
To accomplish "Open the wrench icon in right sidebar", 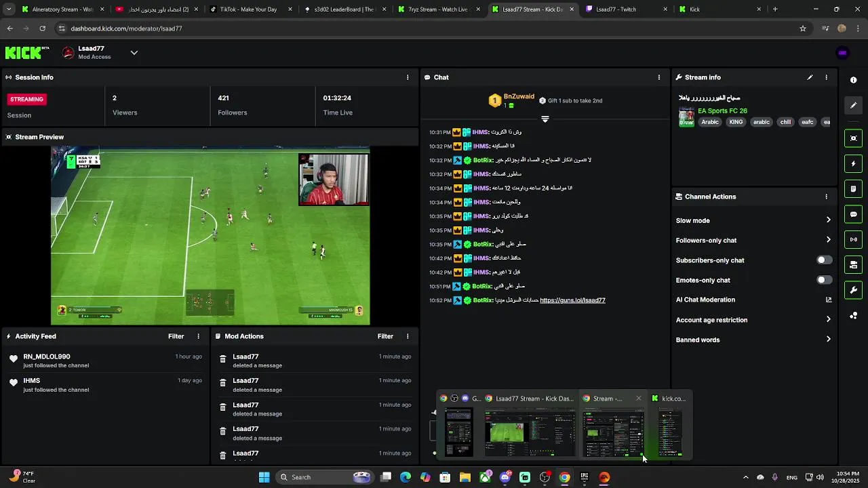I will [853, 290].
